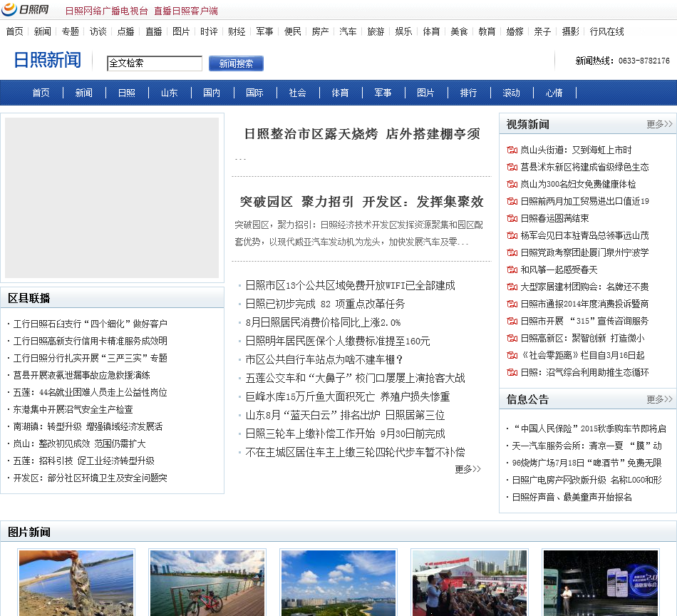Open the dead fish photo thumbnail
This screenshot has height=616, width=677.
pyautogui.click(x=76, y=582)
